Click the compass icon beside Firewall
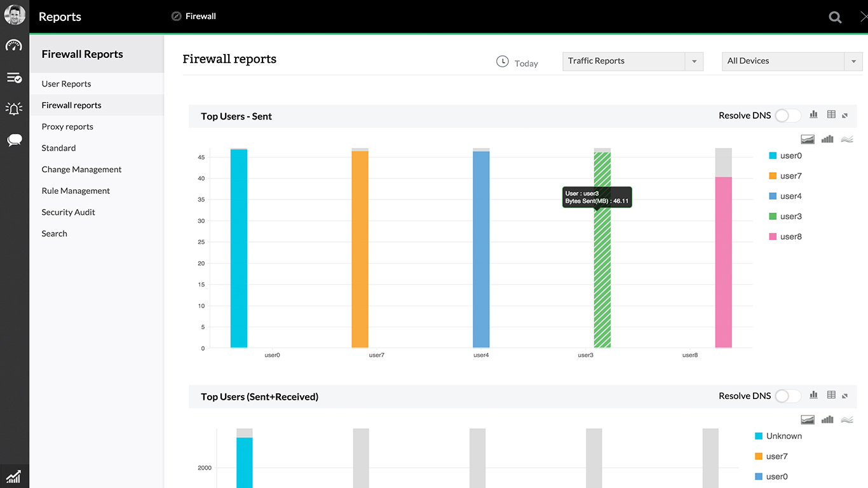Image resolution: width=868 pixels, height=488 pixels. [x=177, y=17]
